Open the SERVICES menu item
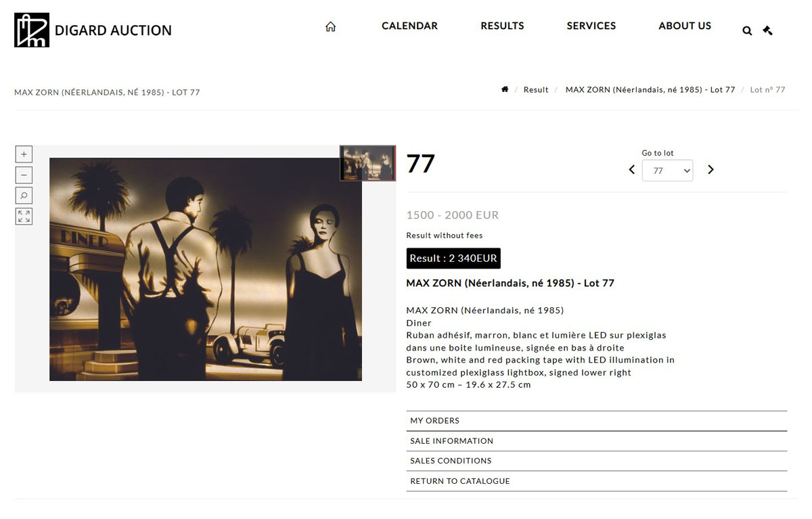Image resolution: width=812 pixels, height=519 pixels. point(591,26)
